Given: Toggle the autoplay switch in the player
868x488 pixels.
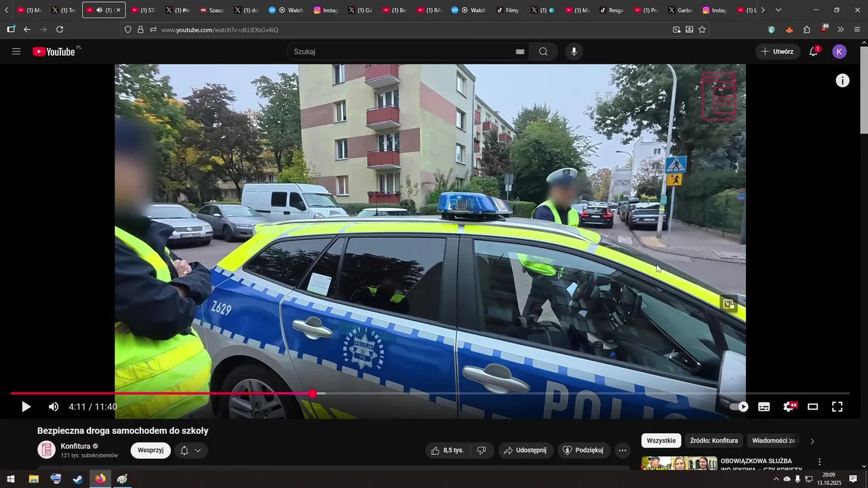Looking at the screenshot, I should [740, 407].
